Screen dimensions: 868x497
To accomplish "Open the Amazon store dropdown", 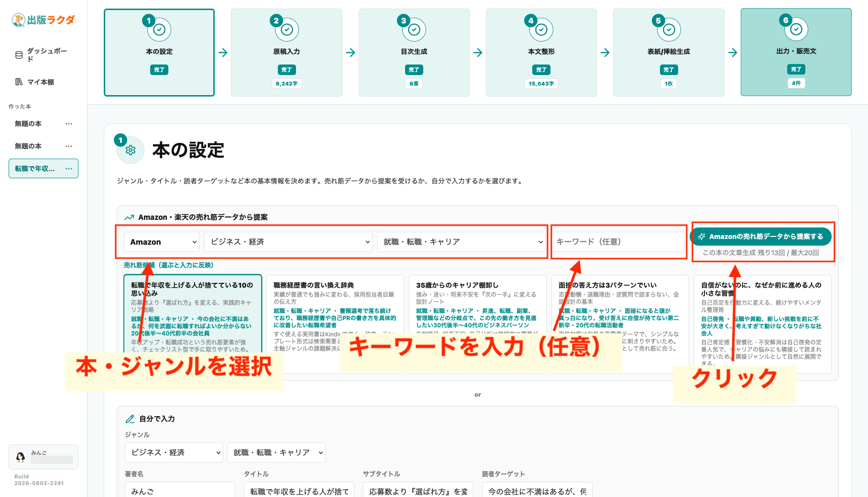I will click(x=162, y=242).
